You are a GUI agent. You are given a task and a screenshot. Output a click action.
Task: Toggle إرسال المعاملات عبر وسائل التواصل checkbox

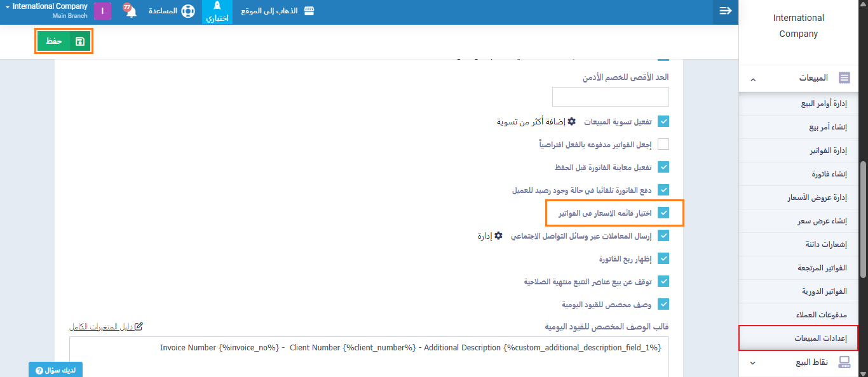coord(663,235)
